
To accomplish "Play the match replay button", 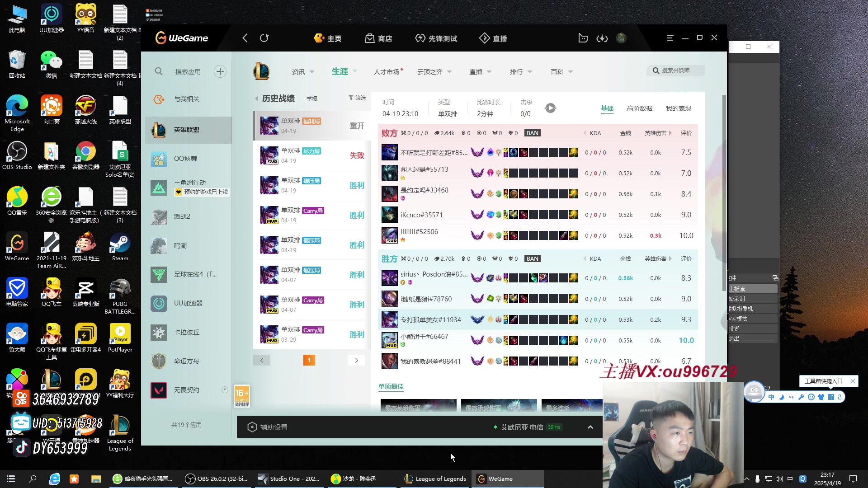I will point(550,108).
